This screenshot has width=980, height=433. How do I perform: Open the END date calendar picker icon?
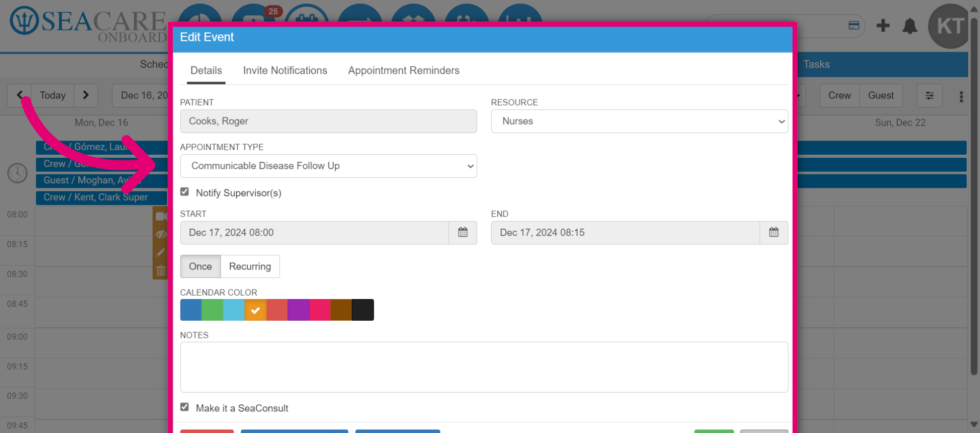coord(774,232)
